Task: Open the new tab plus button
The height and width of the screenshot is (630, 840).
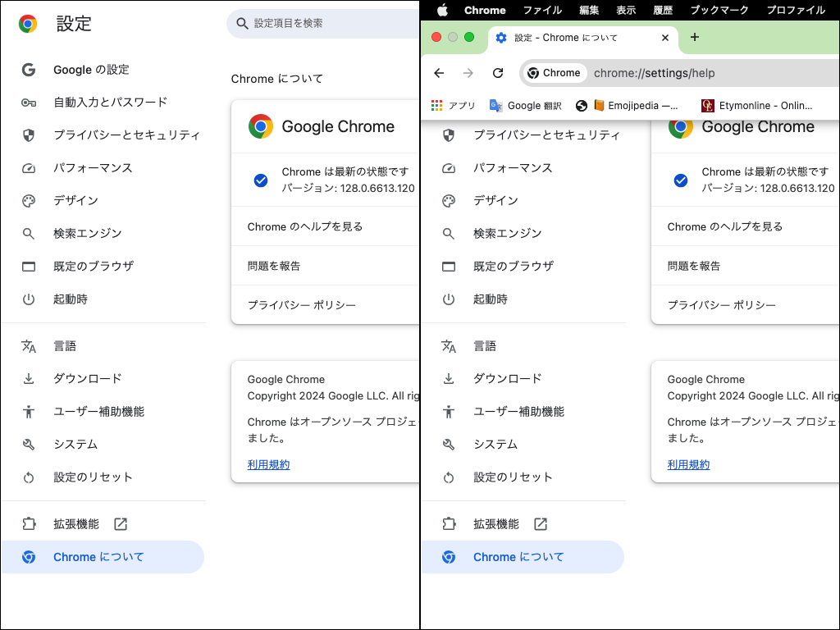Action: click(695, 37)
